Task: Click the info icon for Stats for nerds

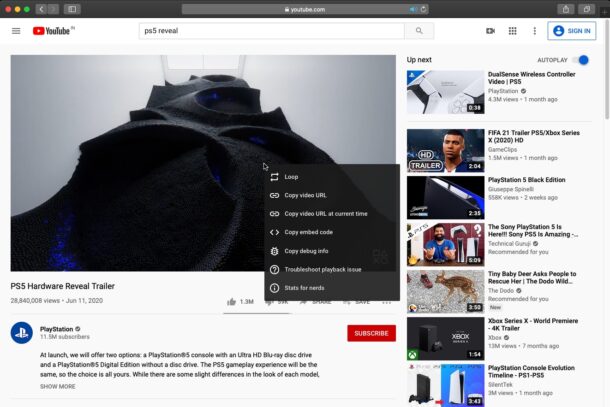Action: [x=274, y=288]
